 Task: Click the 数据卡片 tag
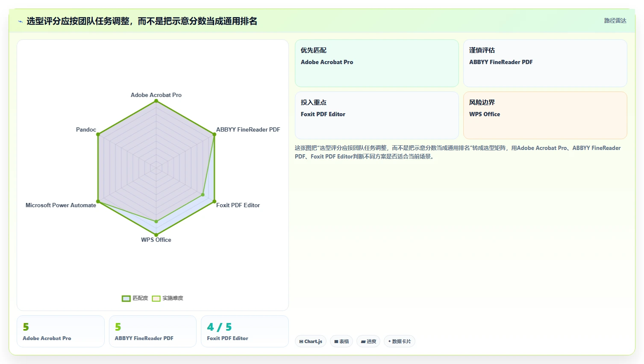pos(400,341)
